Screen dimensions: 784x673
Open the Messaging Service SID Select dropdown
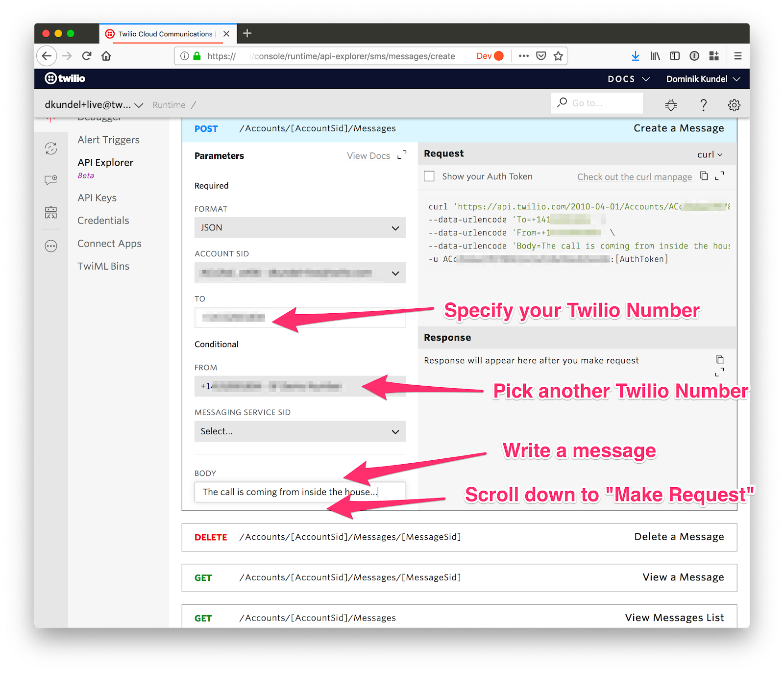300,431
